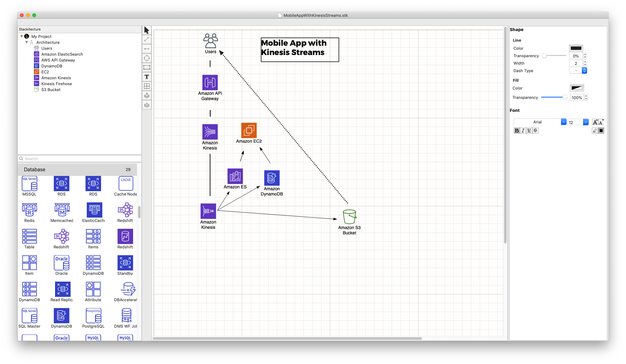Select Amazon Kinesis in project tree

[56, 78]
